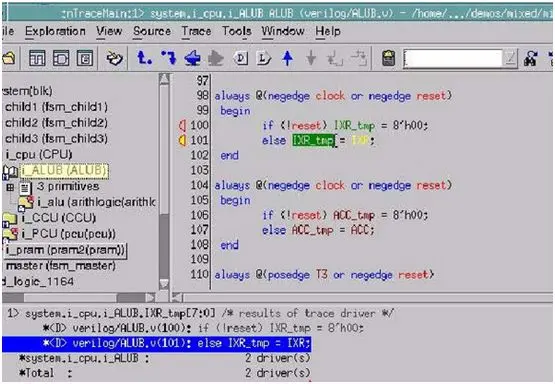555x384 pixels.
Task: Select 'child3 (fsm_child3)' in hierarchy tree
Action: tap(56, 138)
